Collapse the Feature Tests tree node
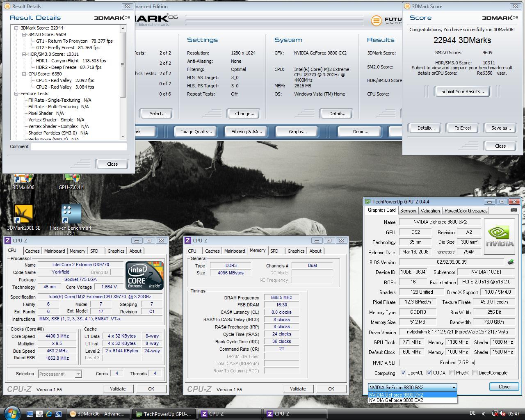 pos(16,94)
